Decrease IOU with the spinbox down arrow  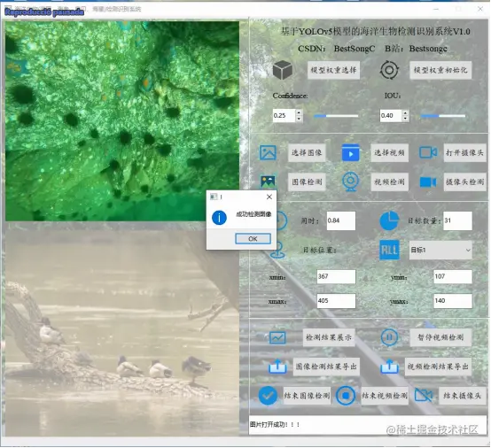tap(406, 119)
